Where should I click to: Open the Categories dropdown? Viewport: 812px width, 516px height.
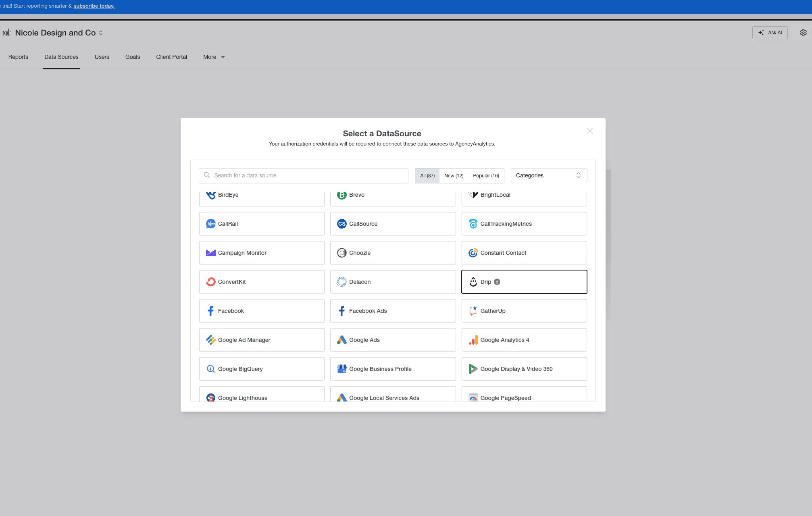coord(549,175)
